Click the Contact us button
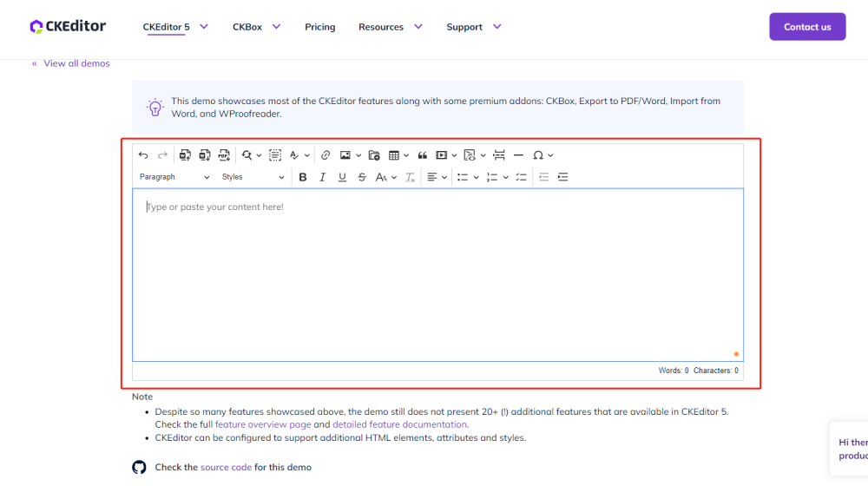 coord(807,27)
